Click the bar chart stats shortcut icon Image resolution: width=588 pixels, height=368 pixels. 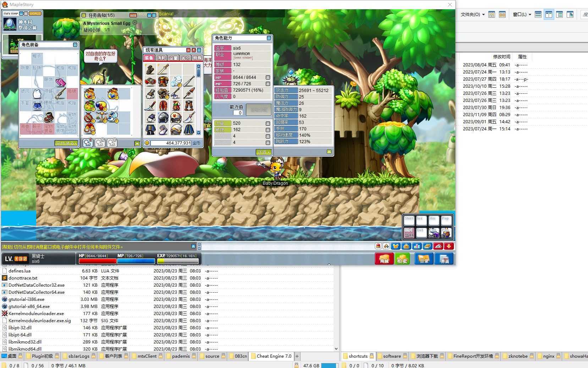point(417,246)
